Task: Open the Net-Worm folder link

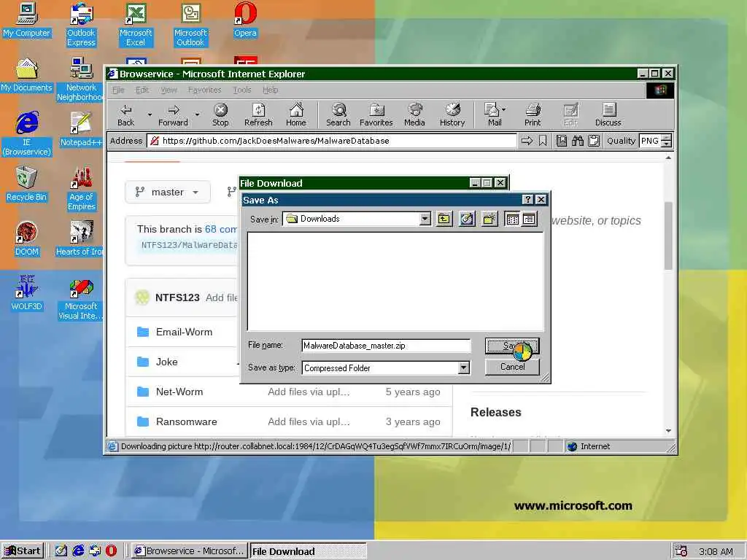Action: click(179, 392)
